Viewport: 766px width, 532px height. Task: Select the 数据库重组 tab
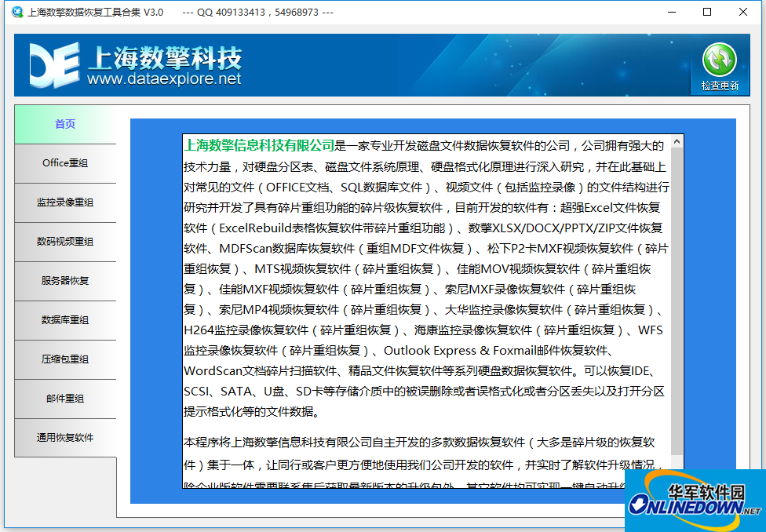(65, 320)
